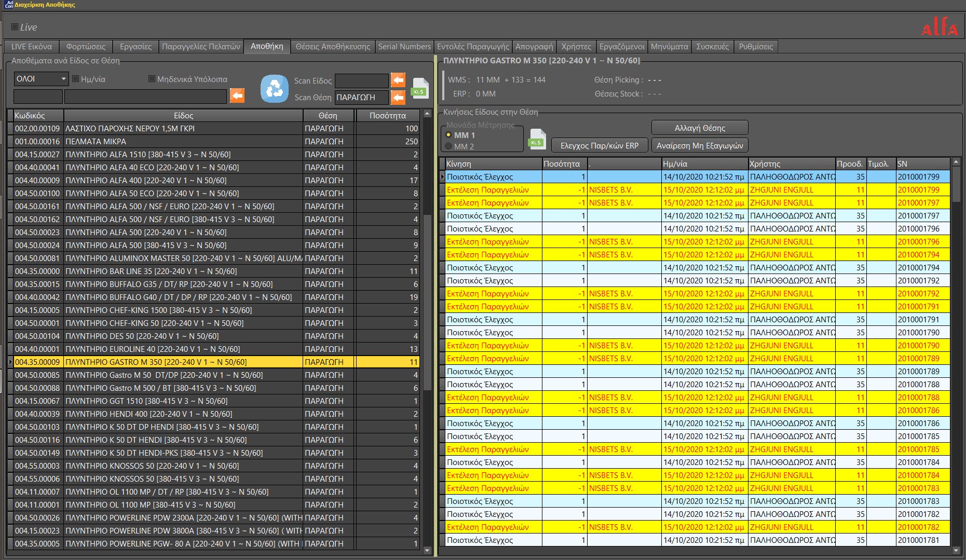Click the recycle refresh icon
This screenshot has height=560, width=966.
pos(274,89)
